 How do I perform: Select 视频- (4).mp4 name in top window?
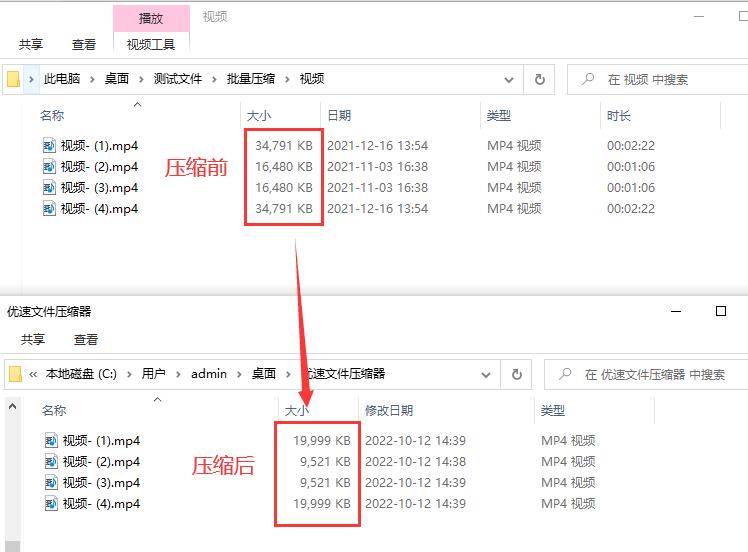(99, 208)
